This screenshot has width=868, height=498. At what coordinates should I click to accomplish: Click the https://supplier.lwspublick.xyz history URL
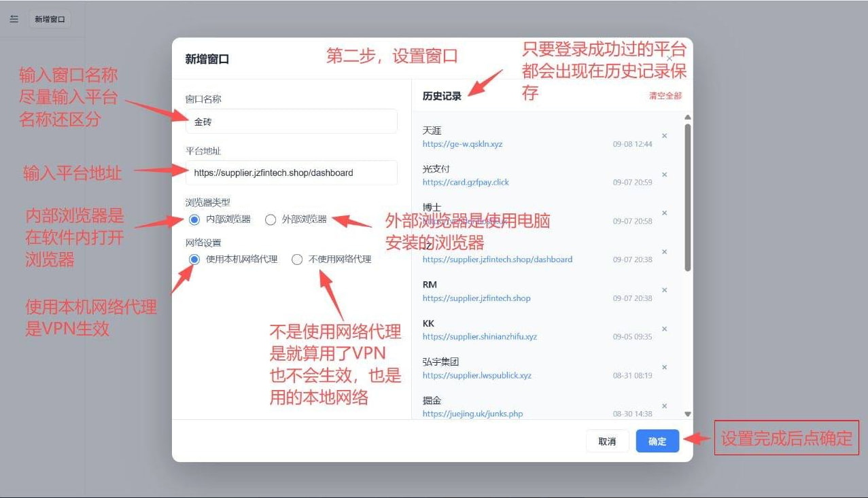coord(477,376)
